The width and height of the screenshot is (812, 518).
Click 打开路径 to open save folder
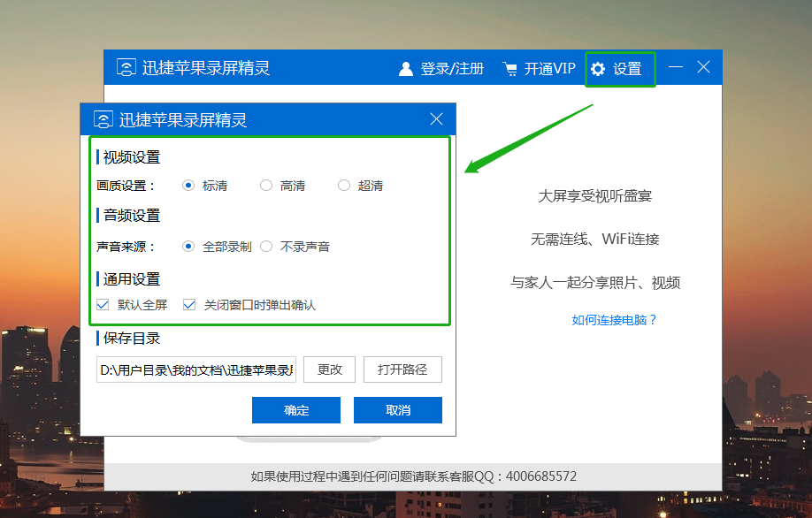click(402, 369)
